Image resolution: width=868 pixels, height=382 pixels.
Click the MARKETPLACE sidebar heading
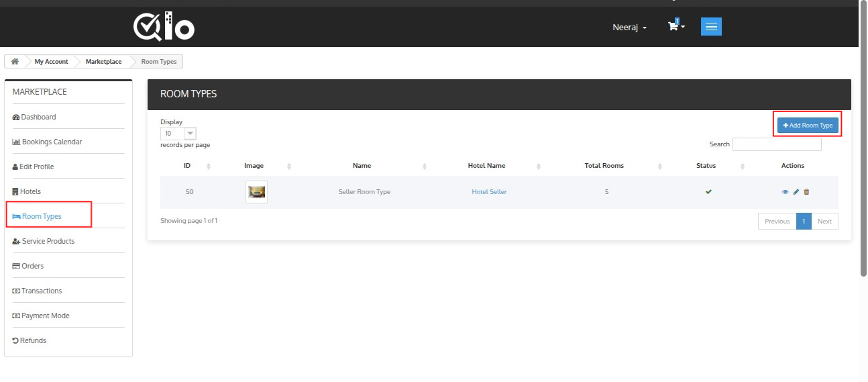[x=40, y=92]
